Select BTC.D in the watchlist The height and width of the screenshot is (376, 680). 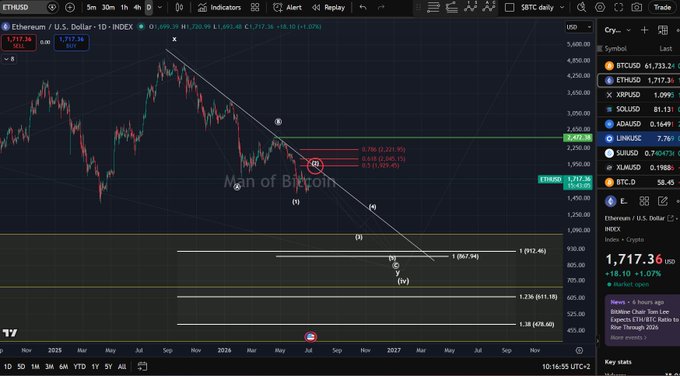638,182
